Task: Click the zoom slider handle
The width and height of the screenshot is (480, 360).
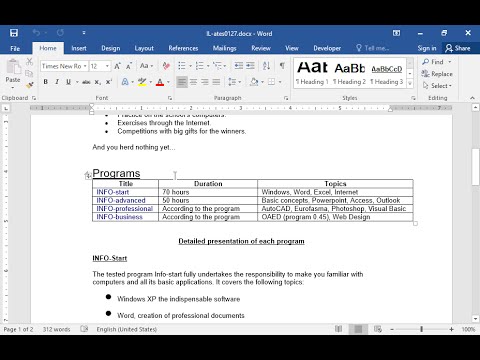Action: coord(421,329)
